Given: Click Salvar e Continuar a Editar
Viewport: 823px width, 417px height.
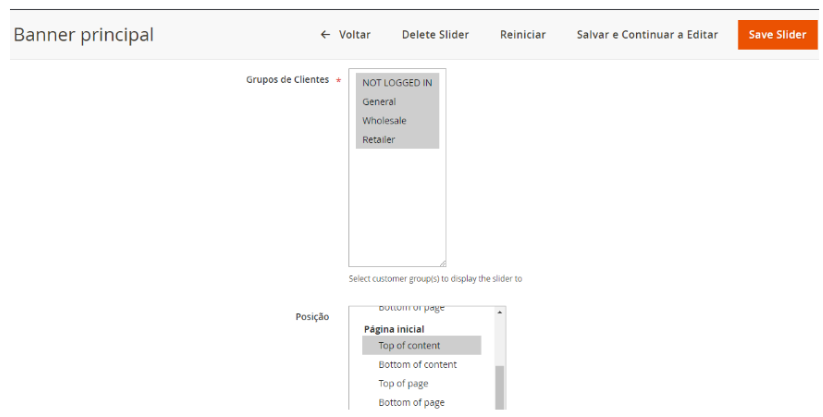Looking at the screenshot, I should coord(647,35).
